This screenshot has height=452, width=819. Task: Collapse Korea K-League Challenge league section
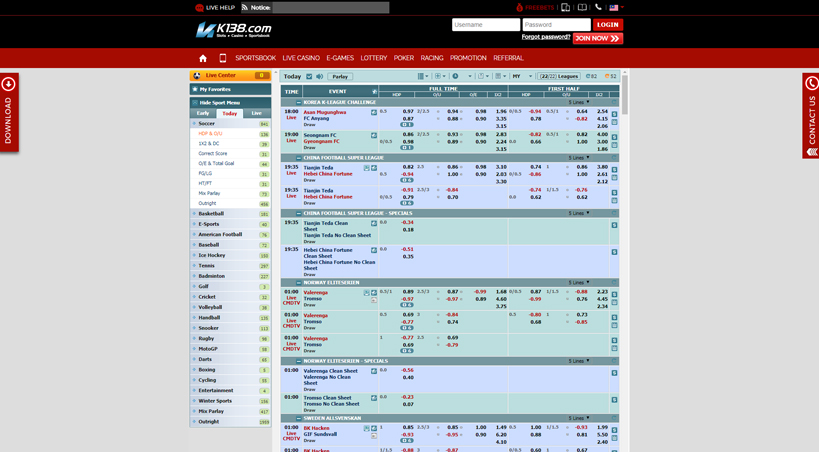coord(299,102)
